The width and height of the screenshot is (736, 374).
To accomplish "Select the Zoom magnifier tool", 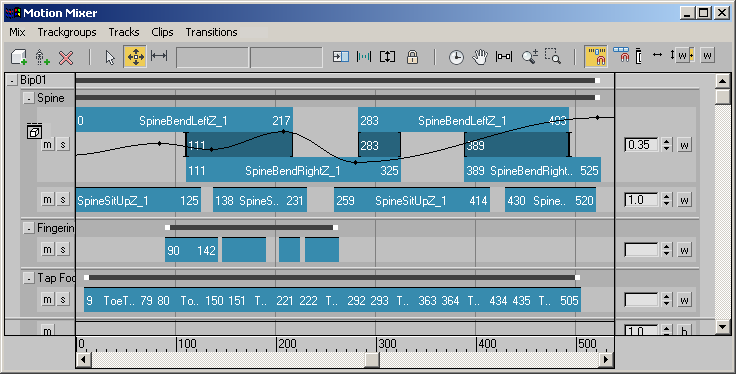I will tap(529, 57).
